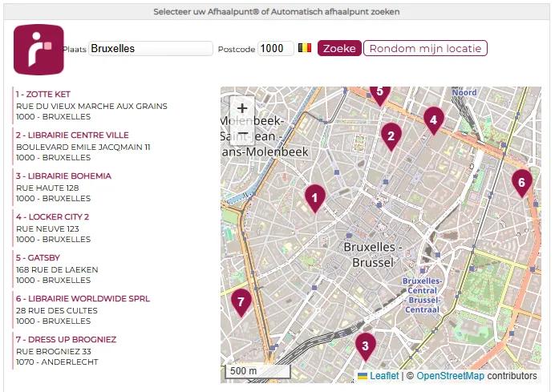Click 1070 - ANDERLECHT text
Screen dimensions: 555x392
point(57,362)
